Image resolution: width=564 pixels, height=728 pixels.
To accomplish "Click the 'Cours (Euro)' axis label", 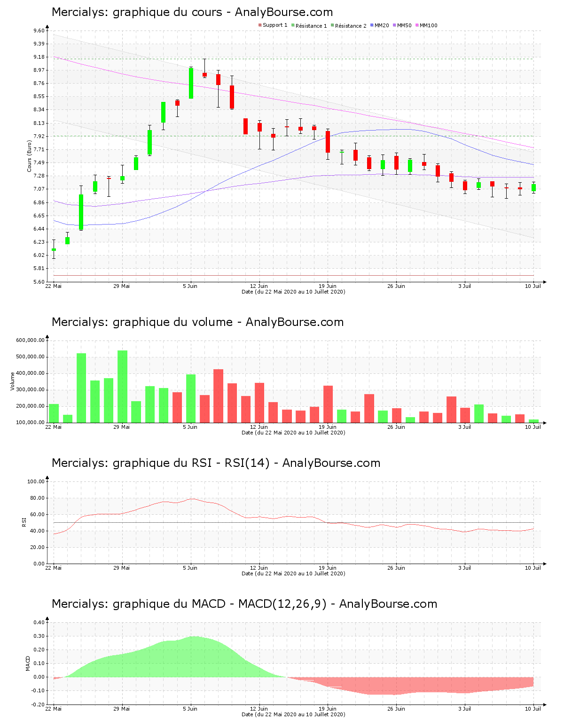I will tap(29, 156).
